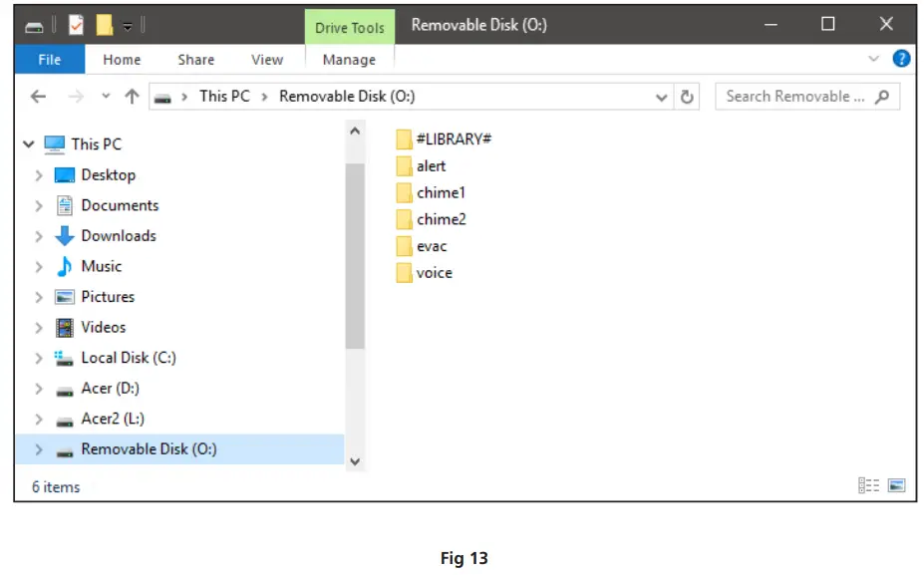Click the Downloads blue arrow icon
The height and width of the screenshot is (575, 924).
(64, 235)
